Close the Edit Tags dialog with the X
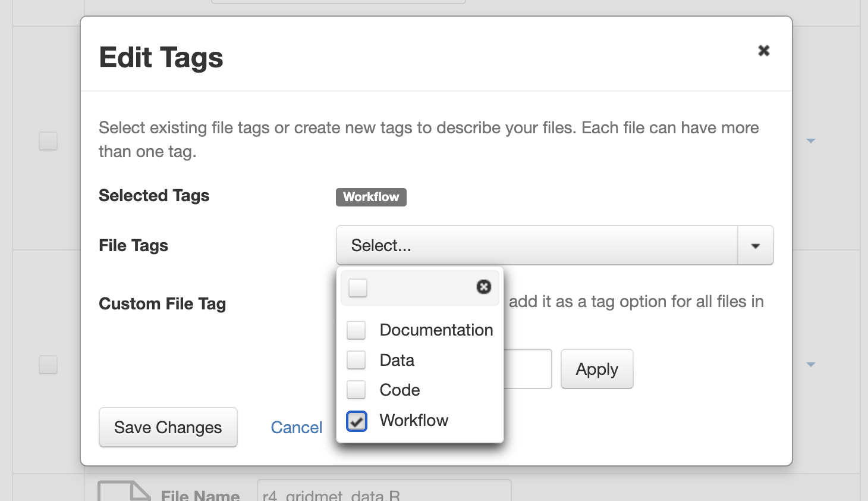This screenshot has width=868, height=501. pyautogui.click(x=764, y=51)
